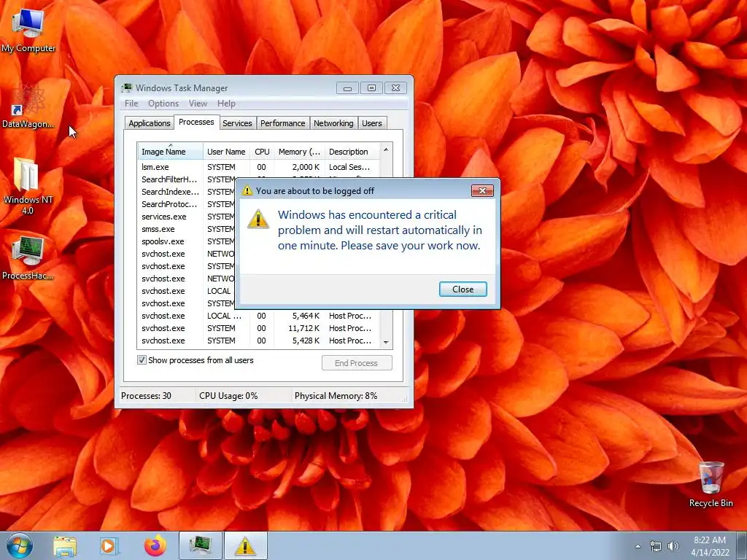The image size is (747, 560).
Task: Select the SearchFilterH... process row
Action: (x=186, y=179)
